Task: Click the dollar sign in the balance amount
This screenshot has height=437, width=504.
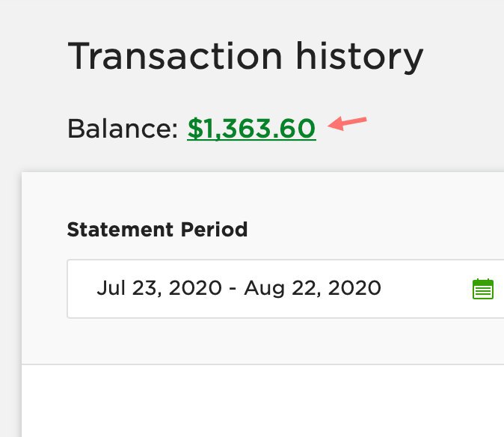Action: pyautogui.click(x=194, y=129)
